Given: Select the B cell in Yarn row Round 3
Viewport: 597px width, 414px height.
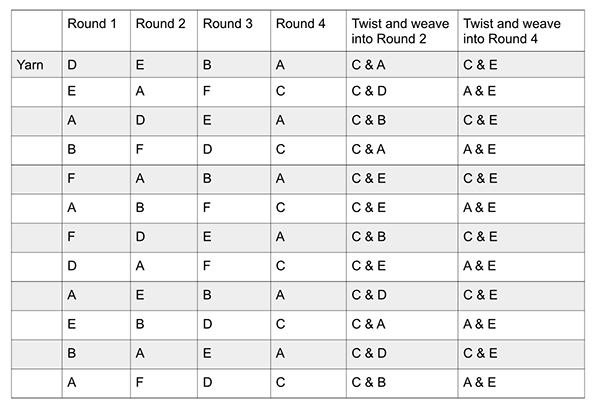Looking at the screenshot, I should [234, 65].
